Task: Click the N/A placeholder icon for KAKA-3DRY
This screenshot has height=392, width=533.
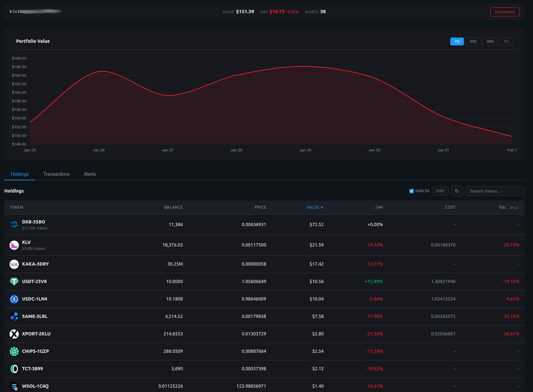Action: tap(14, 264)
